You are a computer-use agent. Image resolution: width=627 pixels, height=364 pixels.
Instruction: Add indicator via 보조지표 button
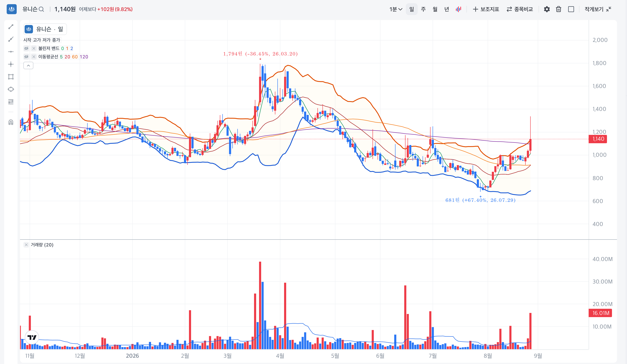click(486, 9)
